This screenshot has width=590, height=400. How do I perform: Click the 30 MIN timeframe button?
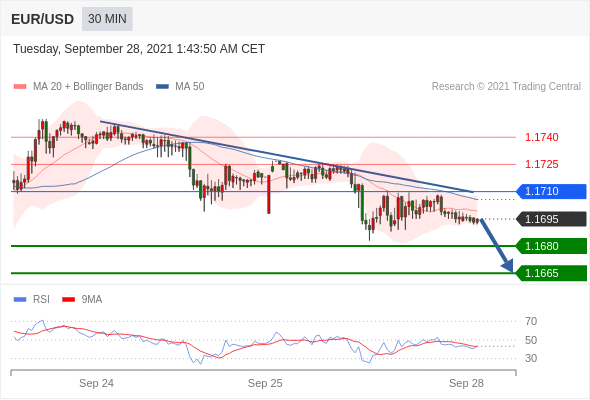pos(107,19)
